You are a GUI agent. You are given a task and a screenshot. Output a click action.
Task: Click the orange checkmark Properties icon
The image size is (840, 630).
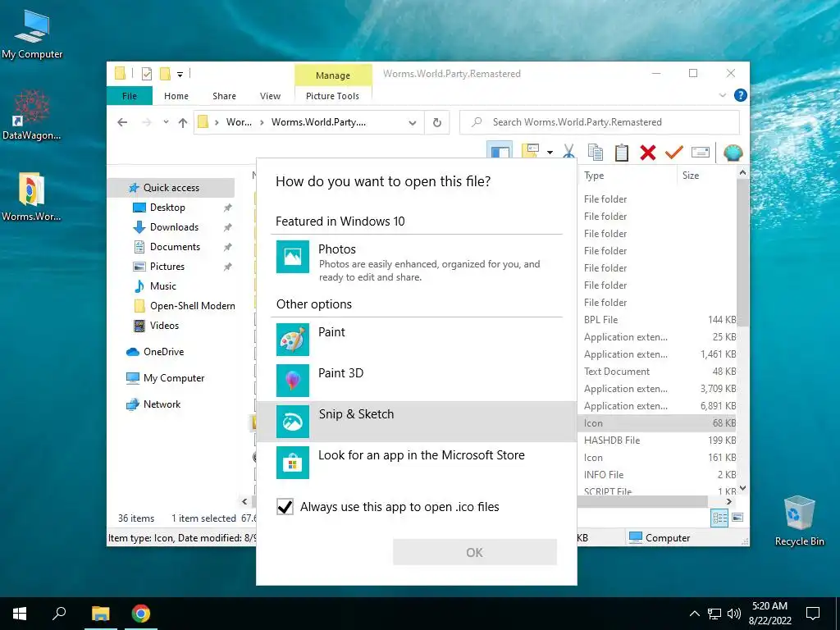674,152
